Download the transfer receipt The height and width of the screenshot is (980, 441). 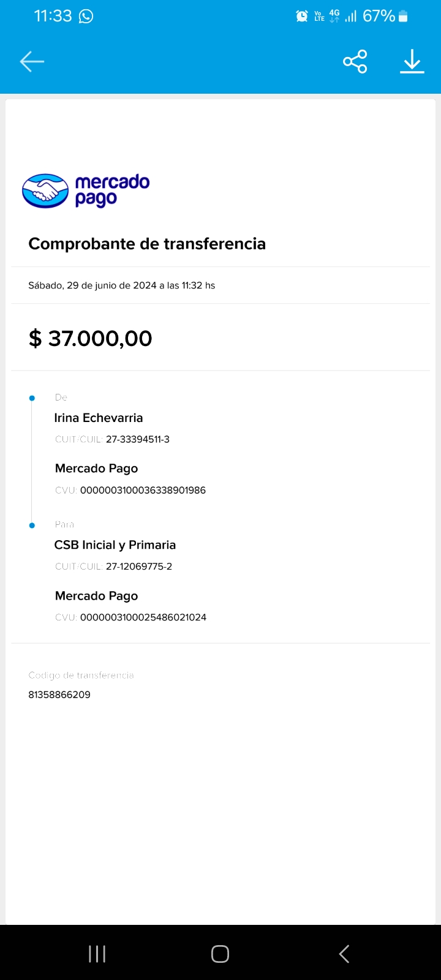(412, 61)
